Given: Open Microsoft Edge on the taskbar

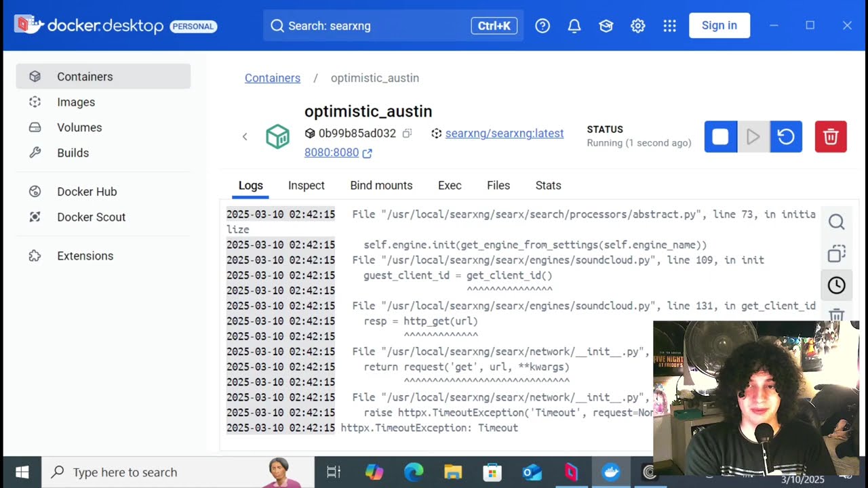Looking at the screenshot, I should [414, 472].
